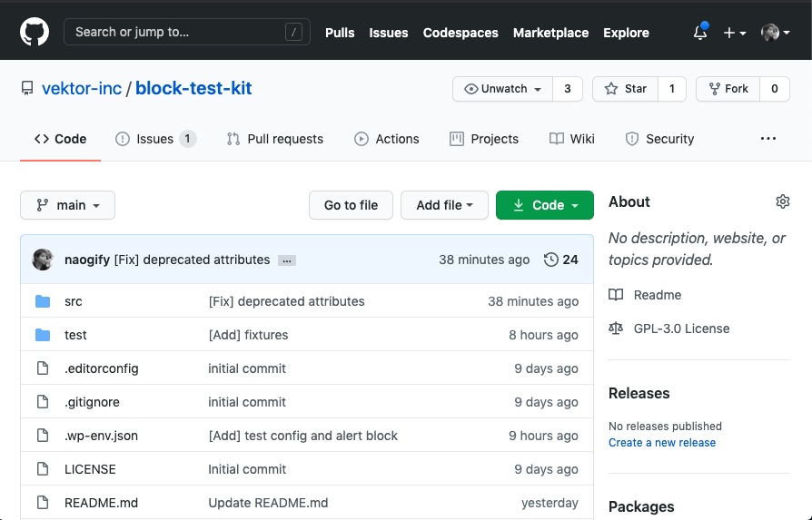This screenshot has width=812, height=520.
Task: Focus the Search or jump to field
Action: point(187,32)
